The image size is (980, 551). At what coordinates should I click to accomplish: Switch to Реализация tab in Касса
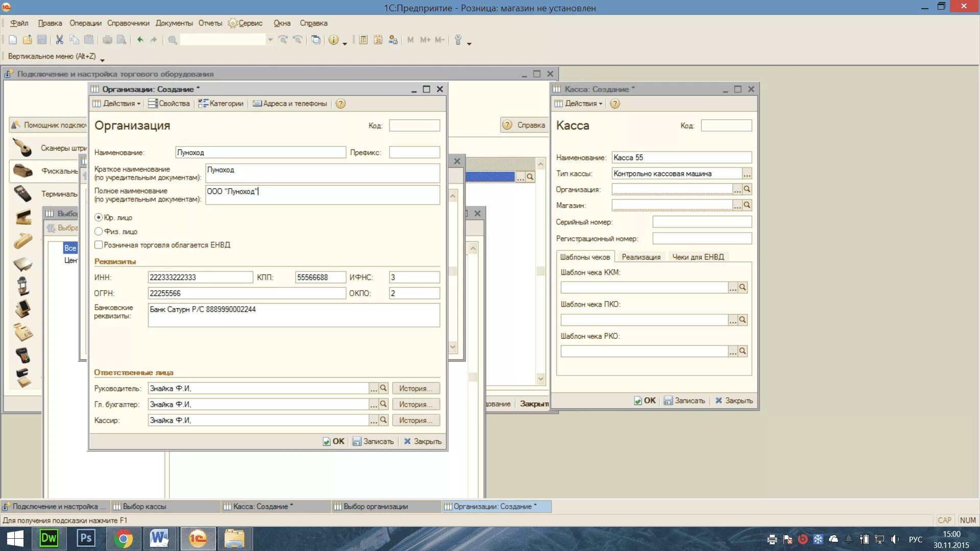click(x=641, y=257)
